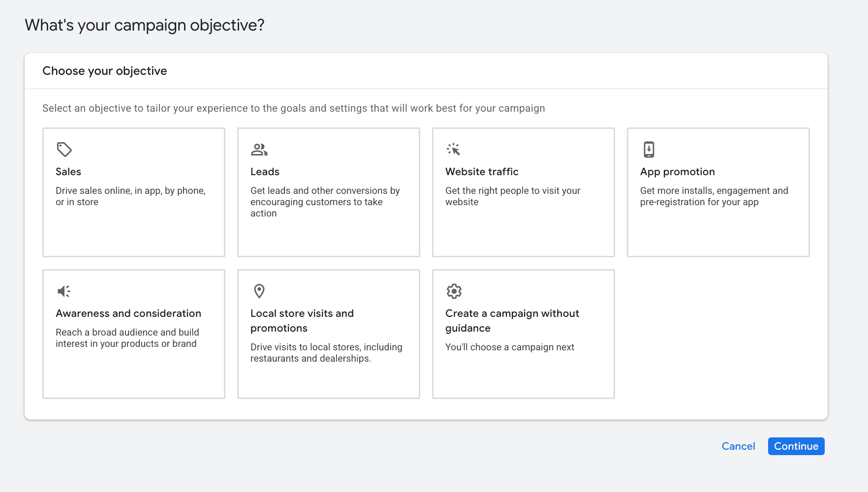
Task: Click 'Get more installs, engagement' description
Action: [713, 196]
